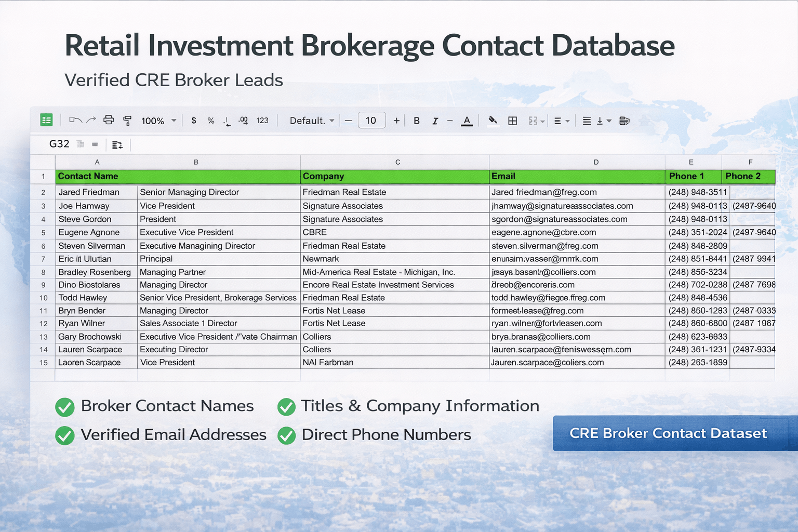Click the G32 name box
This screenshot has width=798, height=532.
coord(59,144)
